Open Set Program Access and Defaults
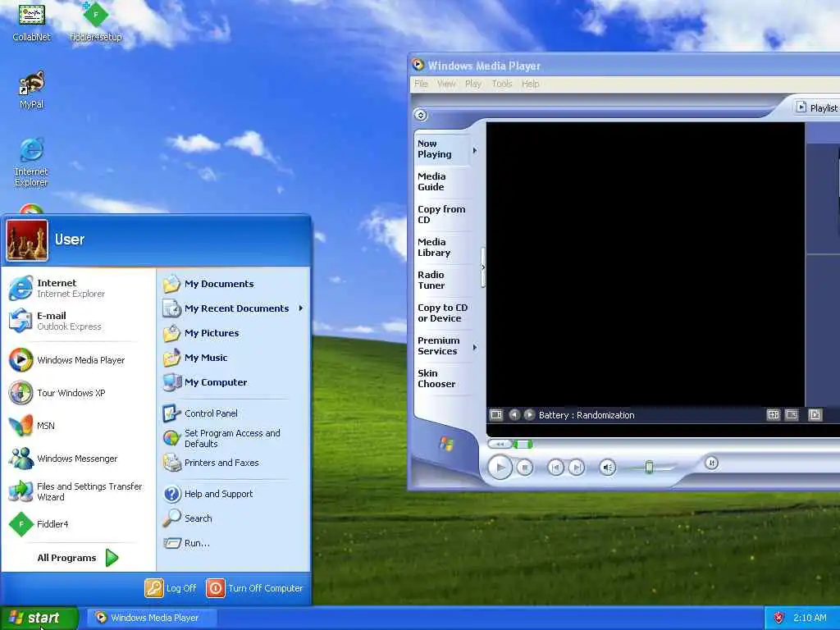The width and height of the screenshot is (840, 630). pyautogui.click(x=233, y=438)
